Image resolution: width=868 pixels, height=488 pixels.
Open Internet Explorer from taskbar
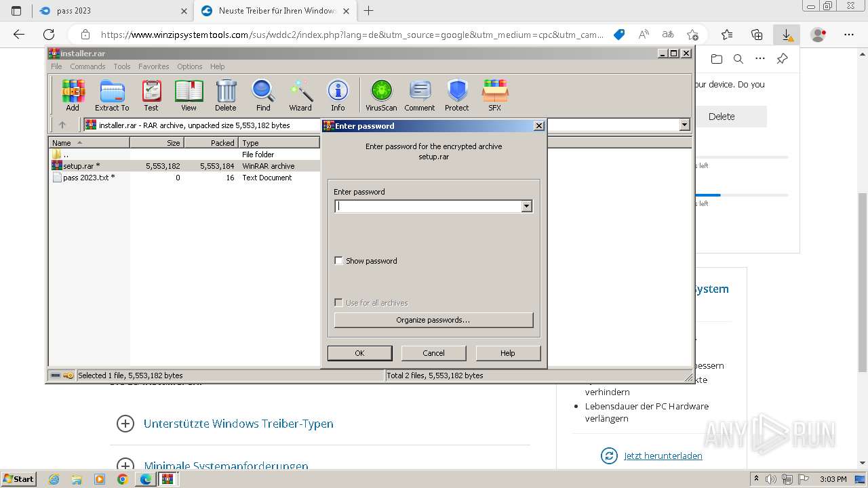coord(54,479)
